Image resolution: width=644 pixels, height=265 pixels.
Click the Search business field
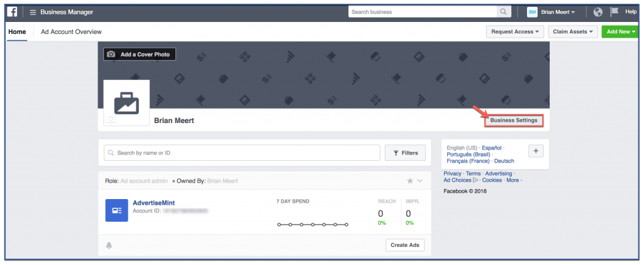[x=423, y=12]
